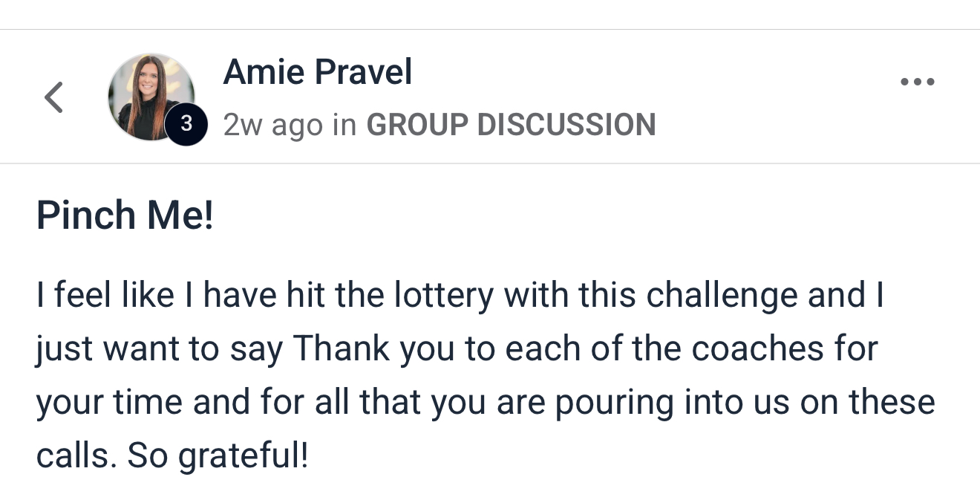Click the line beginning 'just want to say'

(x=457, y=349)
